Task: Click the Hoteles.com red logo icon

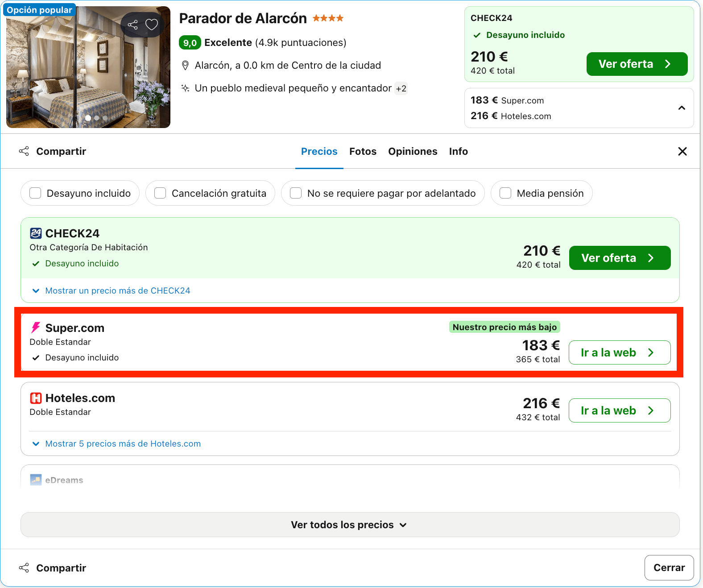Action: 36,398
